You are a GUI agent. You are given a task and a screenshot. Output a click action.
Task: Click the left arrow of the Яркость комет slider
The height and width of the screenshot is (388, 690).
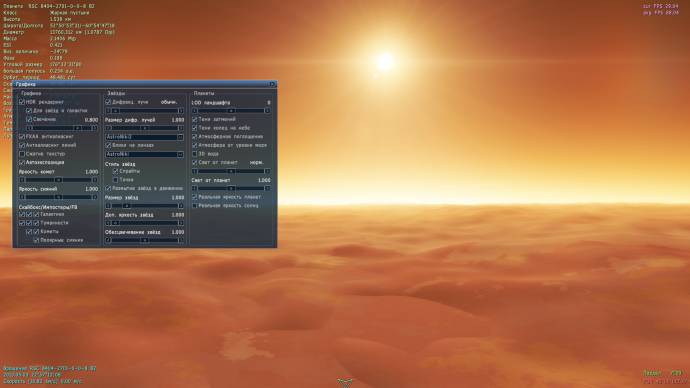click(x=22, y=180)
